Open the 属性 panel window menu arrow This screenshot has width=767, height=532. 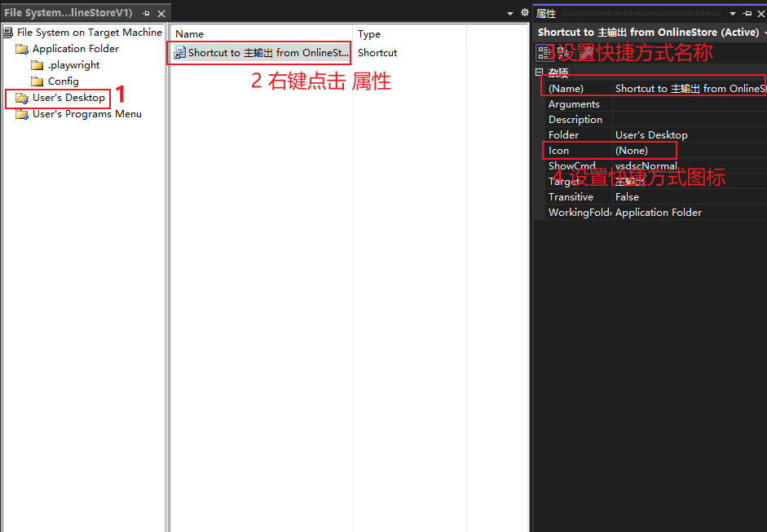point(732,12)
